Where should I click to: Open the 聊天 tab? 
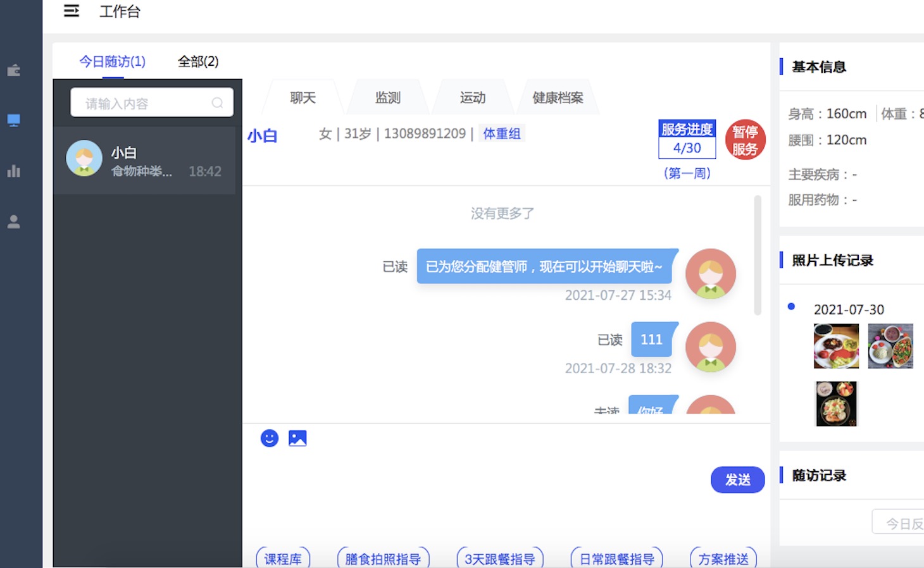tap(302, 97)
